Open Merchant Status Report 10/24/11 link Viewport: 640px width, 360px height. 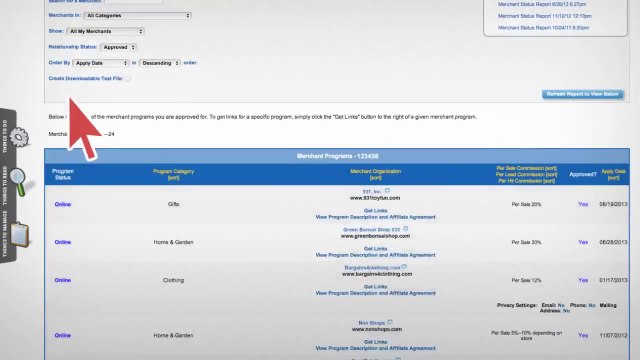coord(543,28)
